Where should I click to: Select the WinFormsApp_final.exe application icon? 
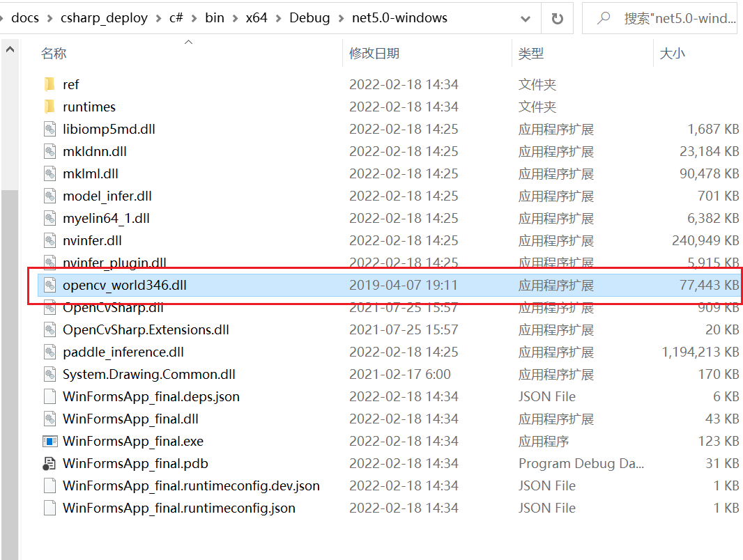49,441
